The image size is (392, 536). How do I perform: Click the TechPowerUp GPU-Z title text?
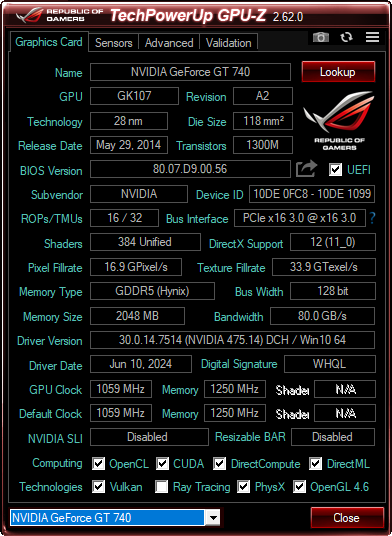point(188,15)
